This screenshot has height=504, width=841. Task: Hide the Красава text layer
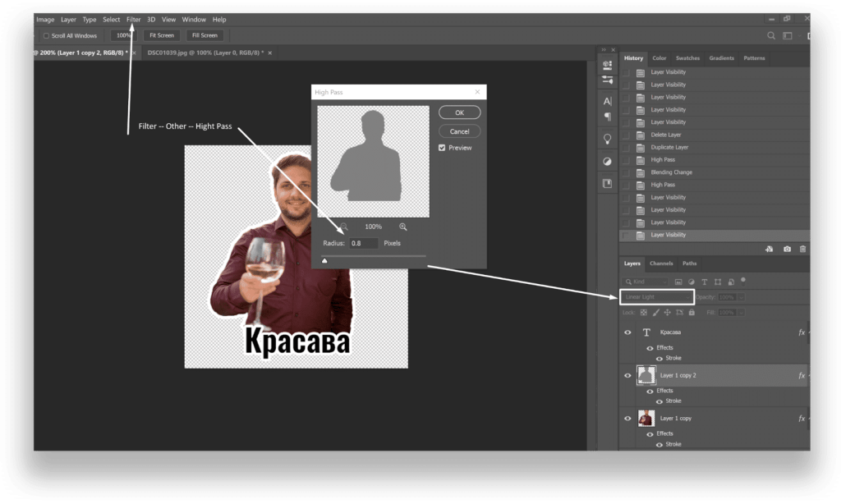627,332
